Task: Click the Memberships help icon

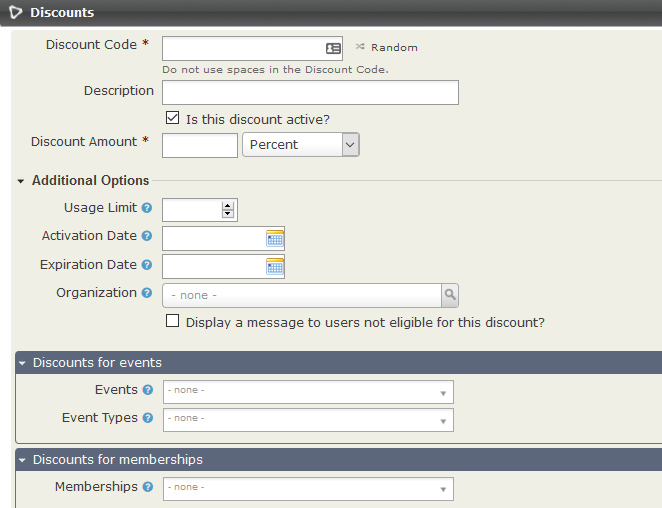Action: point(148,487)
